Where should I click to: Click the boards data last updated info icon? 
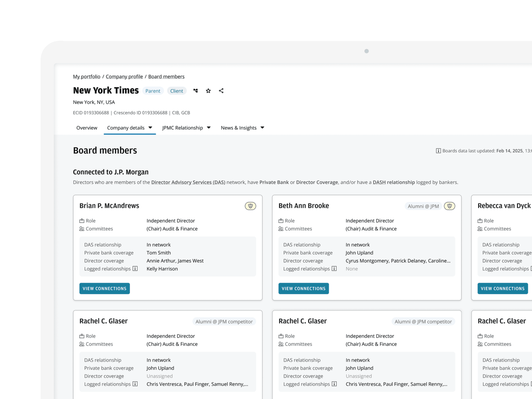[438, 151]
